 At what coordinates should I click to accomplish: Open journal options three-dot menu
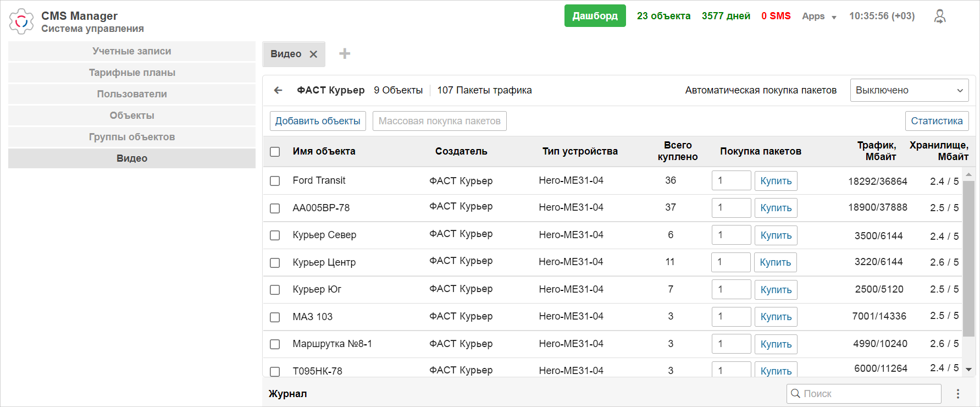[x=958, y=394]
